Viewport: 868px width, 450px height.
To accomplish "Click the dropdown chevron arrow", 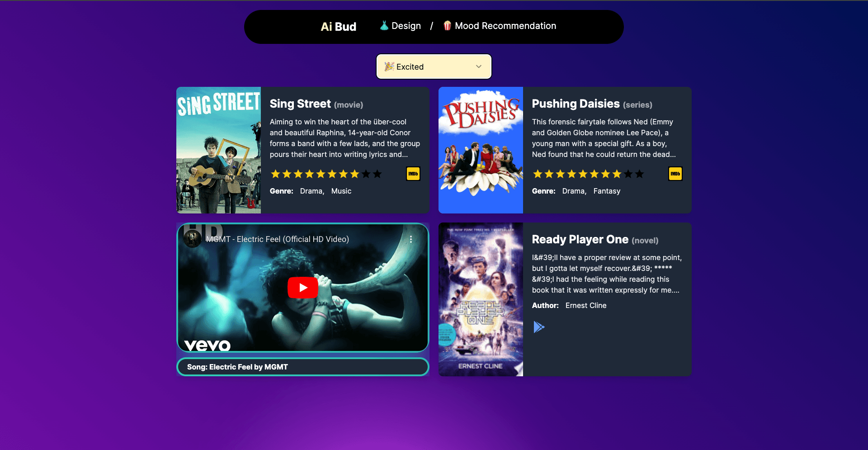I will (478, 66).
